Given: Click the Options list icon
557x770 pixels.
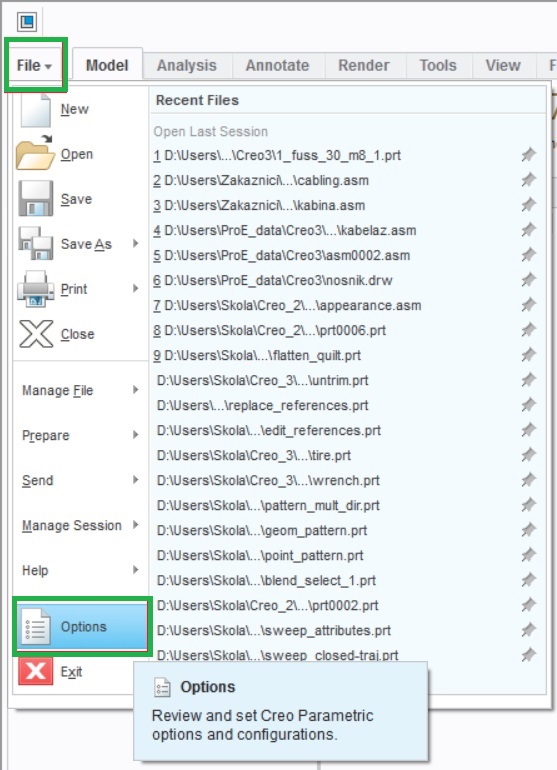Looking at the screenshot, I should [35, 627].
